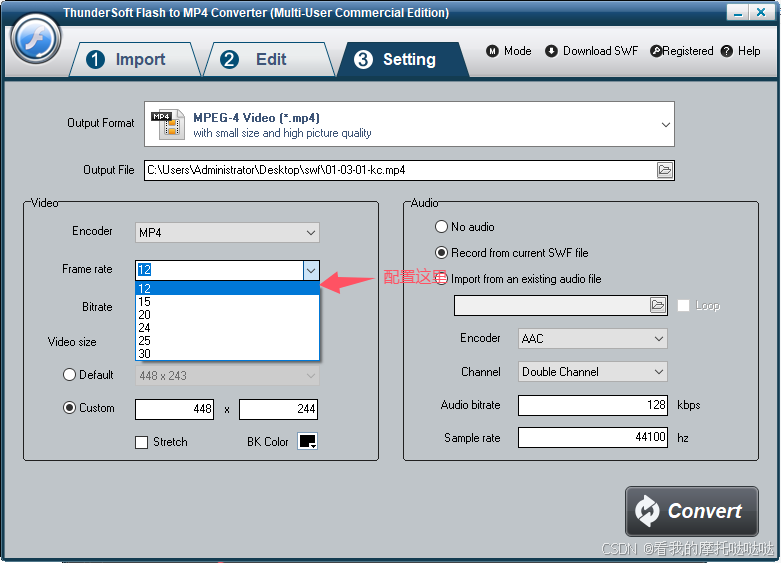Click the Mode text button

pyautogui.click(x=518, y=51)
